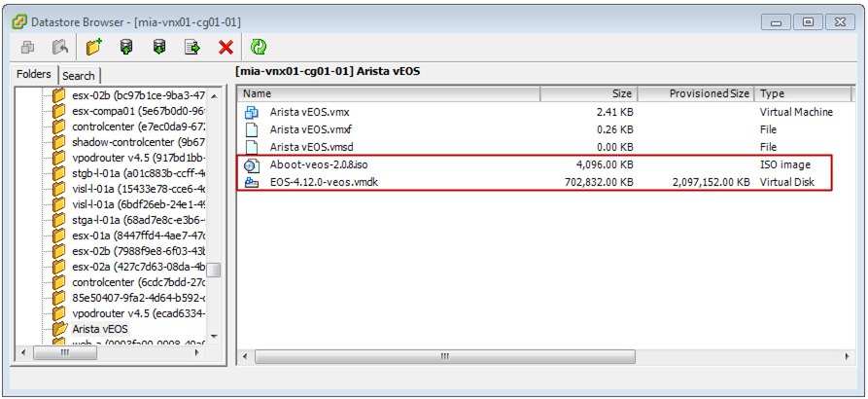
Task: Sort files by the Type column header
Action: (x=803, y=93)
